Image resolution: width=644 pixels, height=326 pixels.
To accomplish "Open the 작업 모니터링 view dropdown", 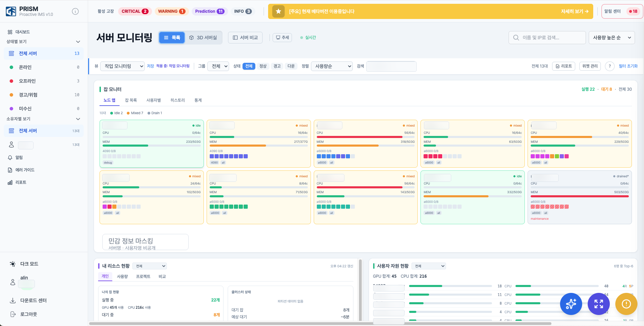I will click(122, 66).
